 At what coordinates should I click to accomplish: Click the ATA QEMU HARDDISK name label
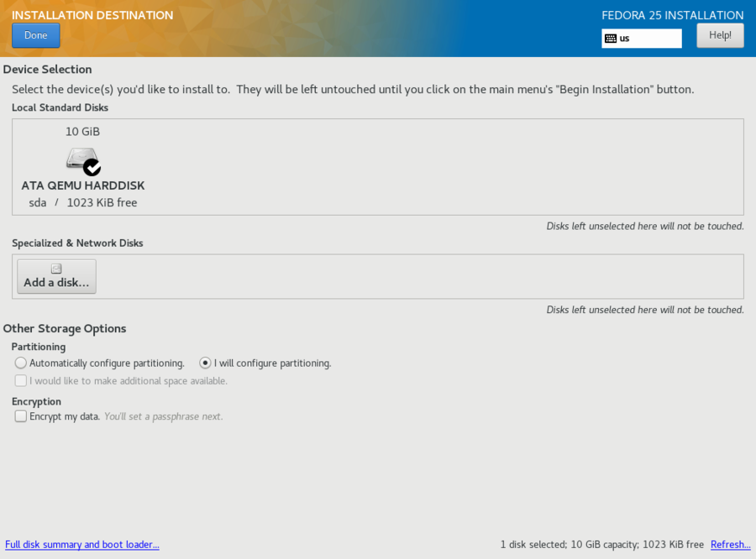click(83, 185)
